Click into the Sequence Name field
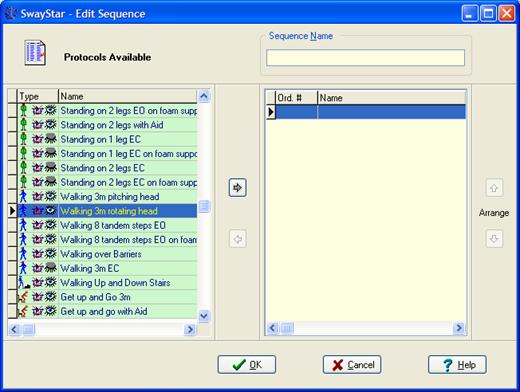520x392 pixels. pos(365,57)
